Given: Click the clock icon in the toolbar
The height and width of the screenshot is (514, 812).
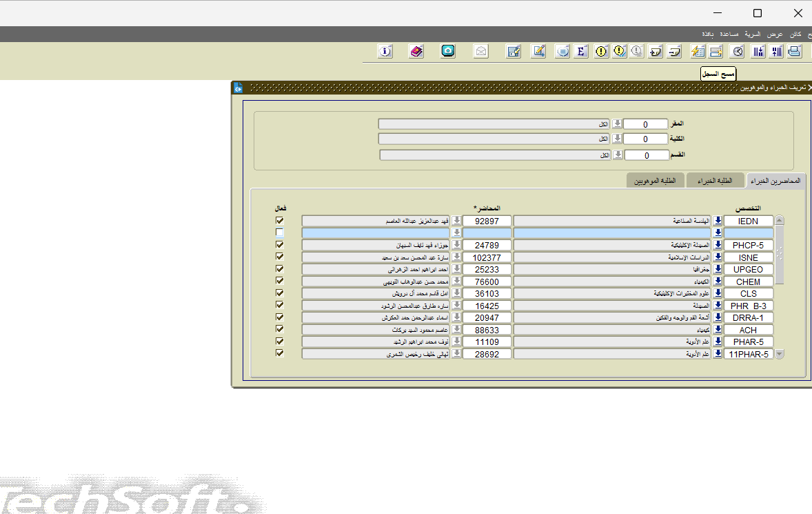Looking at the screenshot, I should (x=738, y=51).
